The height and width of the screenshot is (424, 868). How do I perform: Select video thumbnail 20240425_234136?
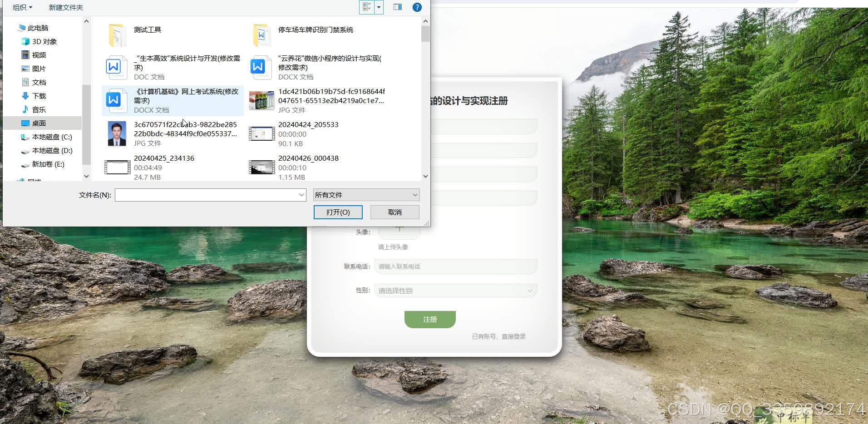pos(117,167)
